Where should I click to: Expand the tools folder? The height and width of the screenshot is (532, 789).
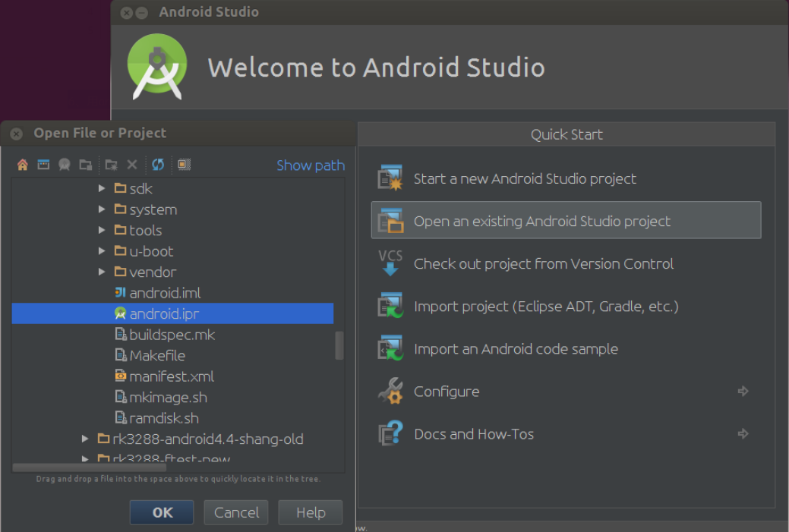102,230
